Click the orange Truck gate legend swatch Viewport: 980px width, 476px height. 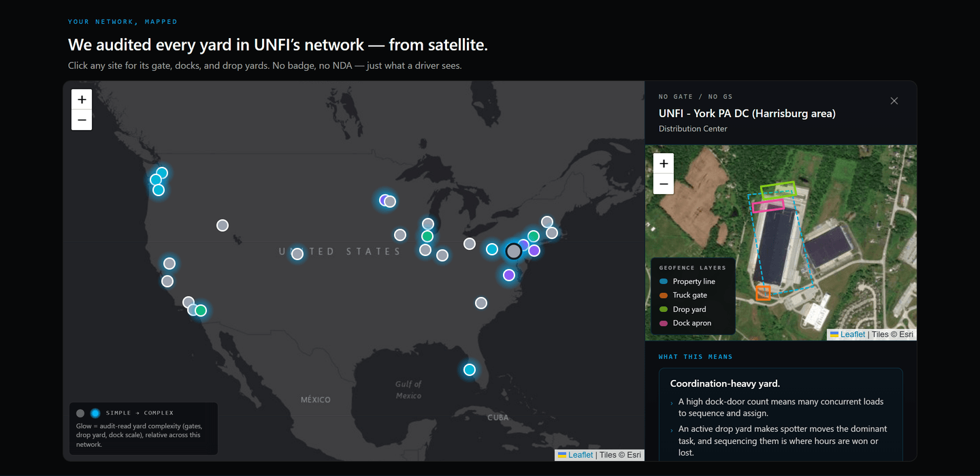(664, 296)
